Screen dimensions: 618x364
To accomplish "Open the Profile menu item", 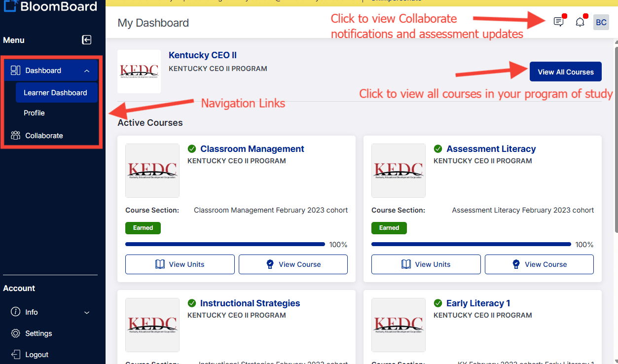I will pos(34,113).
